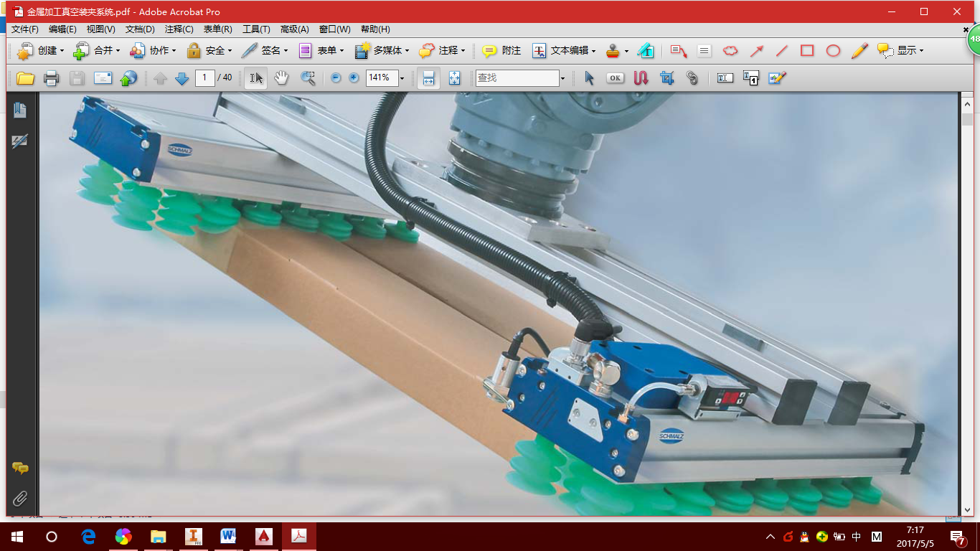
Task: Open the 帮助(H) menu
Action: tap(375, 29)
